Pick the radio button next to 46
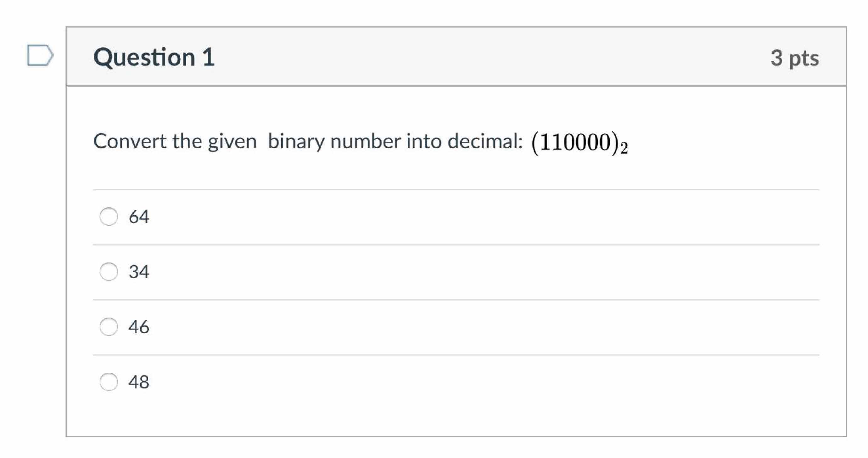868x458 pixels. click(x=109, y=327)
